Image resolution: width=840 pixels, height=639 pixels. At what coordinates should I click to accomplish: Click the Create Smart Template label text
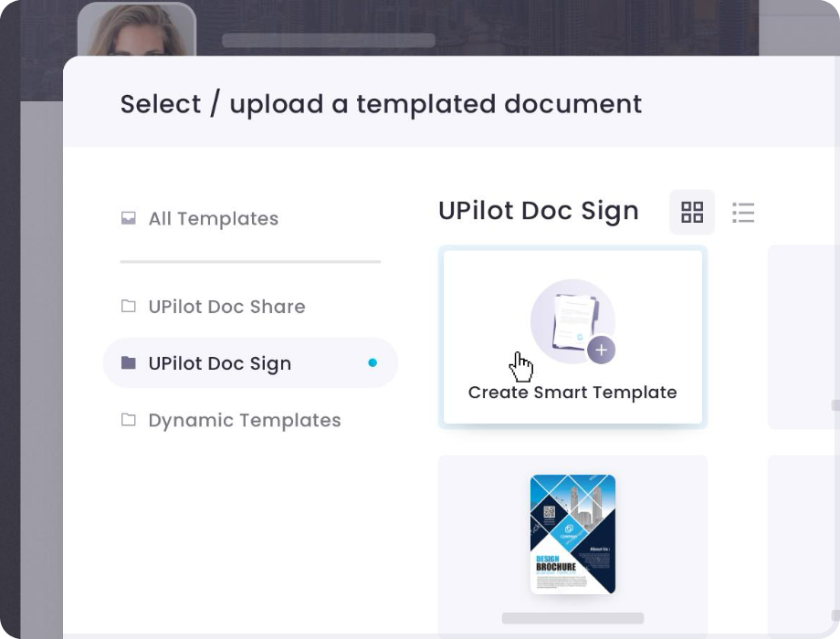coord(572,393)
